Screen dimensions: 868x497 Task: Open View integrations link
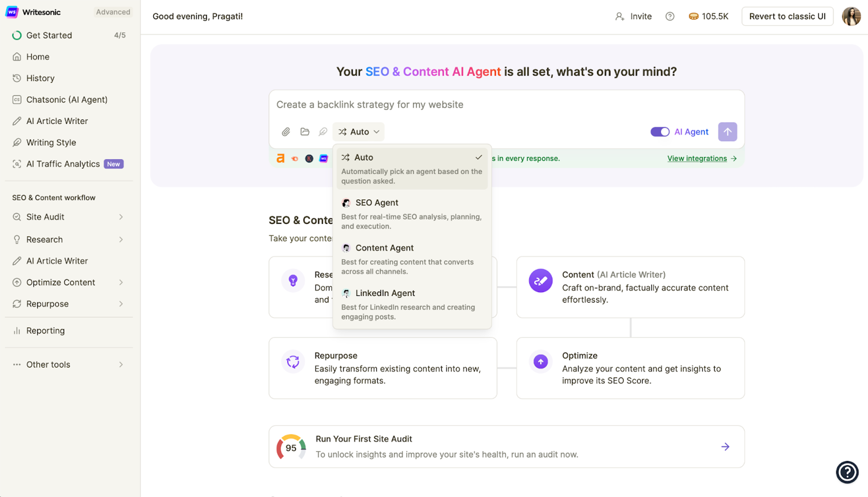pos(702,158)
